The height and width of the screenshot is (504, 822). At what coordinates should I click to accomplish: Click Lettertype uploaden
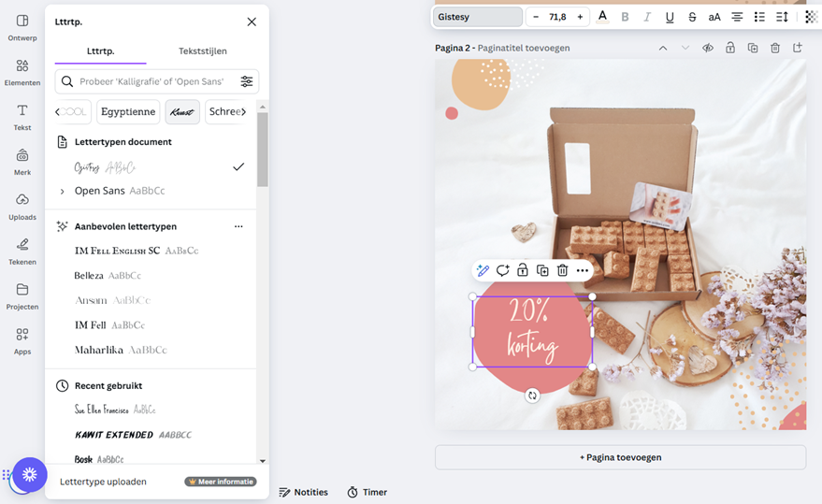click(103, 482)
